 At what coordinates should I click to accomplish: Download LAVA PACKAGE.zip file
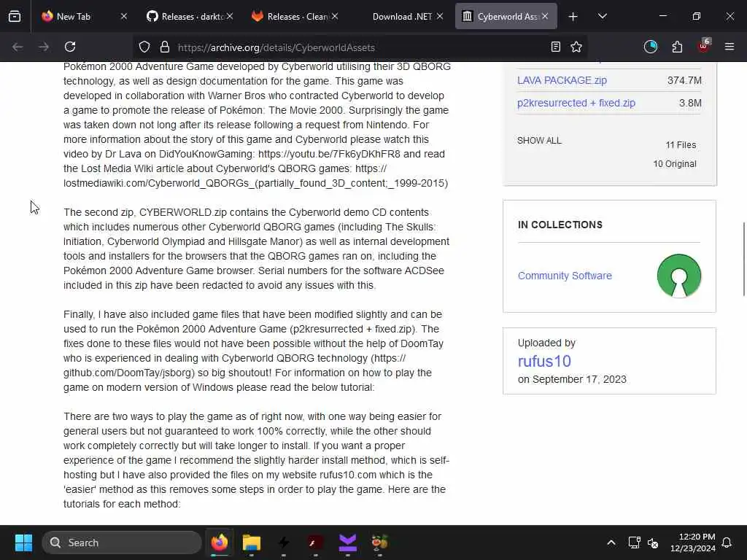pos(562,80)
